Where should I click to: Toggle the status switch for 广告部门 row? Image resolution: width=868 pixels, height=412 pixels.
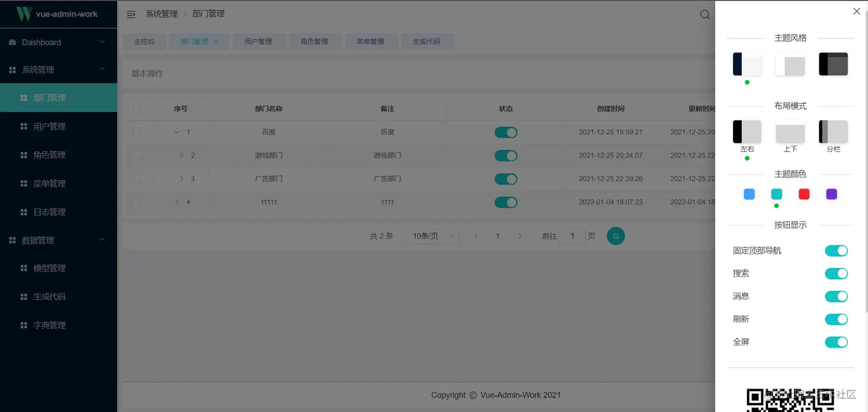(x=506, y=179)
